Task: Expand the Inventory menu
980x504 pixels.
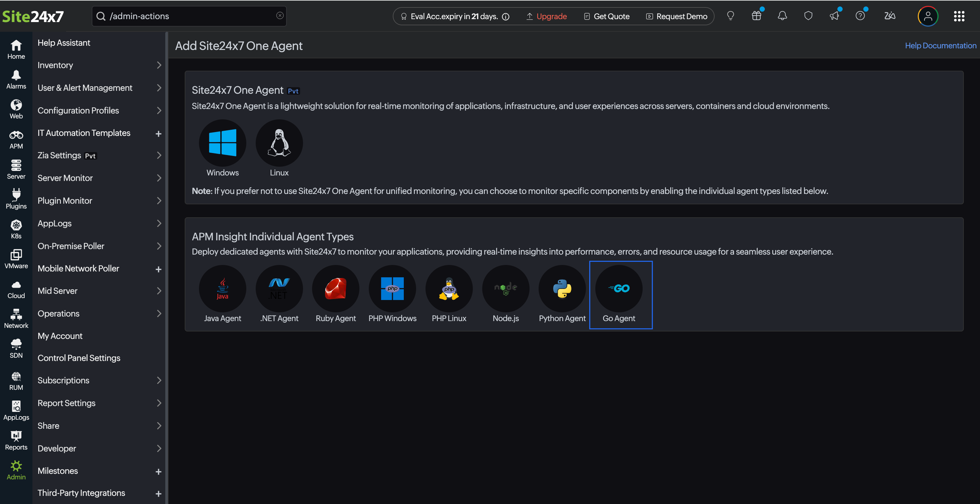Action: (99, 65)
